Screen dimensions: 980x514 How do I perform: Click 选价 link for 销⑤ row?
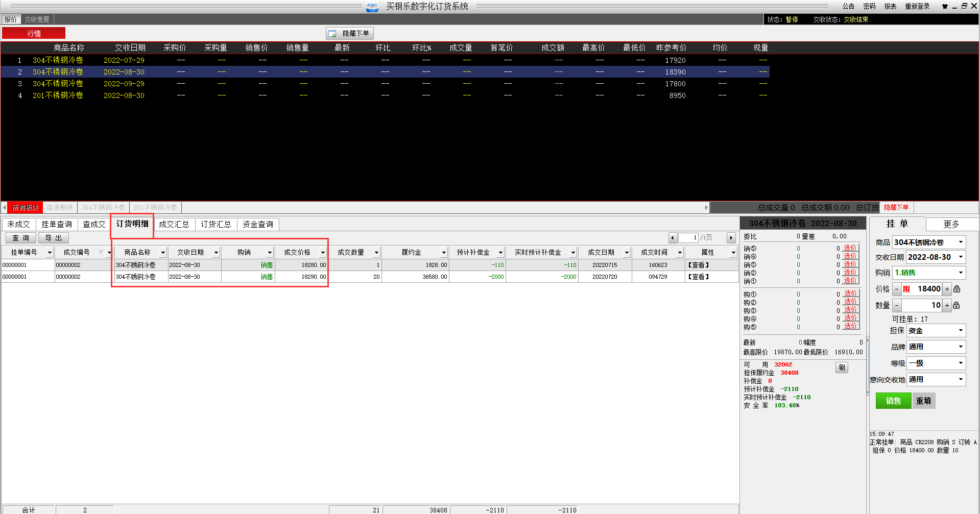coord(850,248)
